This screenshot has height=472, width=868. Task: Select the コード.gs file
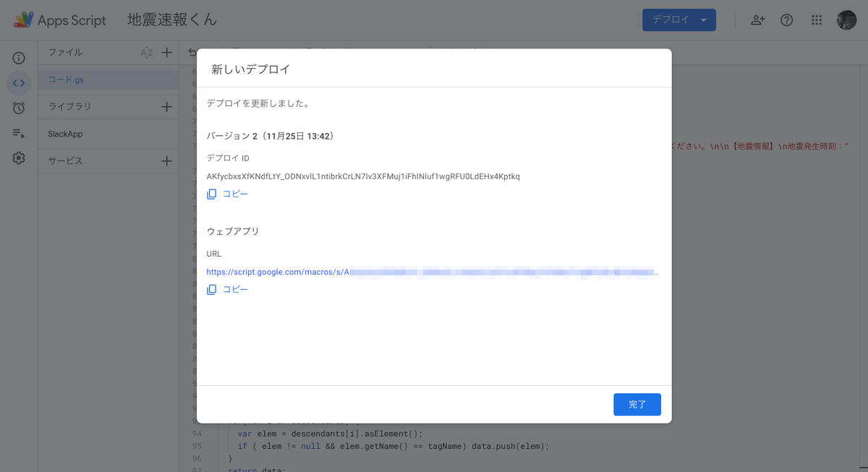click(109, 80)
